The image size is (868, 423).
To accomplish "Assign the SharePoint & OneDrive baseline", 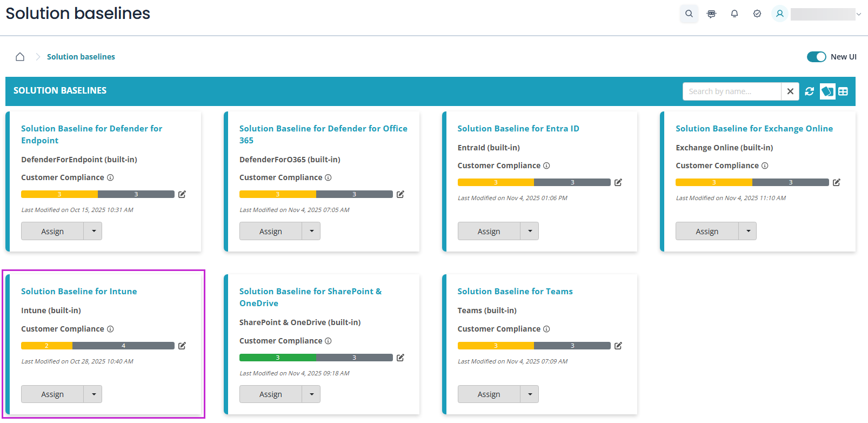I will (271, 394).
